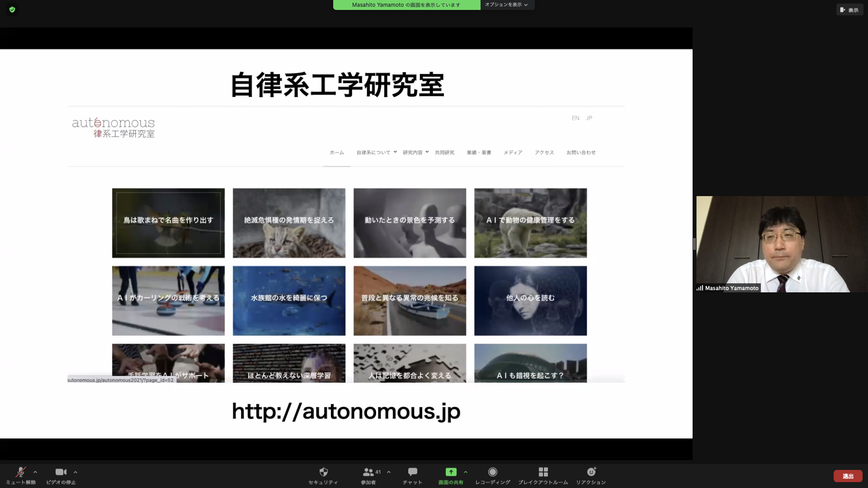Image resolution: width=868 pixels, height=488 pixels.
Task: Open the 共同研究 menu item
Action: click(x=444, y=153)
